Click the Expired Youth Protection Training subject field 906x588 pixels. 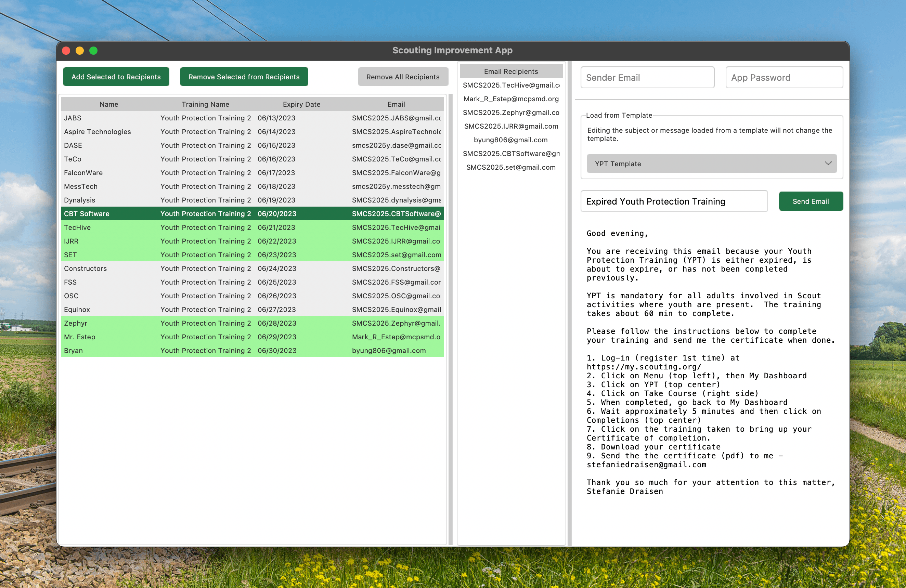674,201
